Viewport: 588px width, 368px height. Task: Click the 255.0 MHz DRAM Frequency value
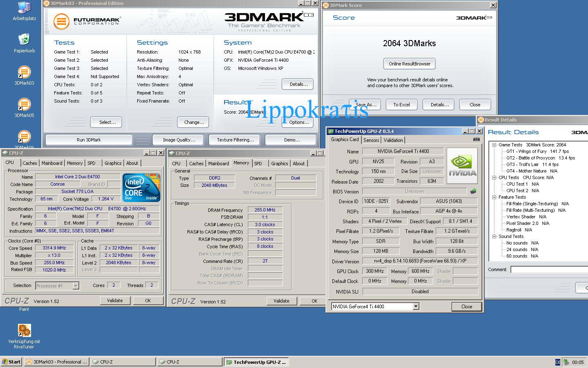[x=265, y=210]
